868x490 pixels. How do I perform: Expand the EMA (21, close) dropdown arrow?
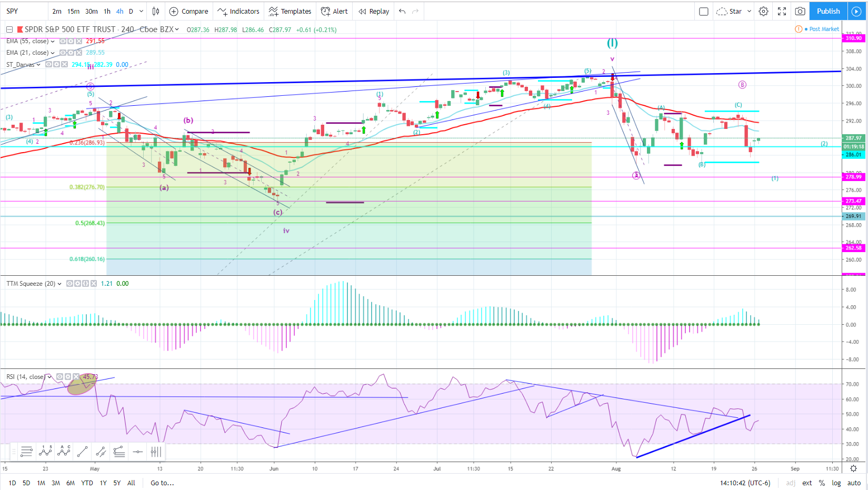(53, 53)
